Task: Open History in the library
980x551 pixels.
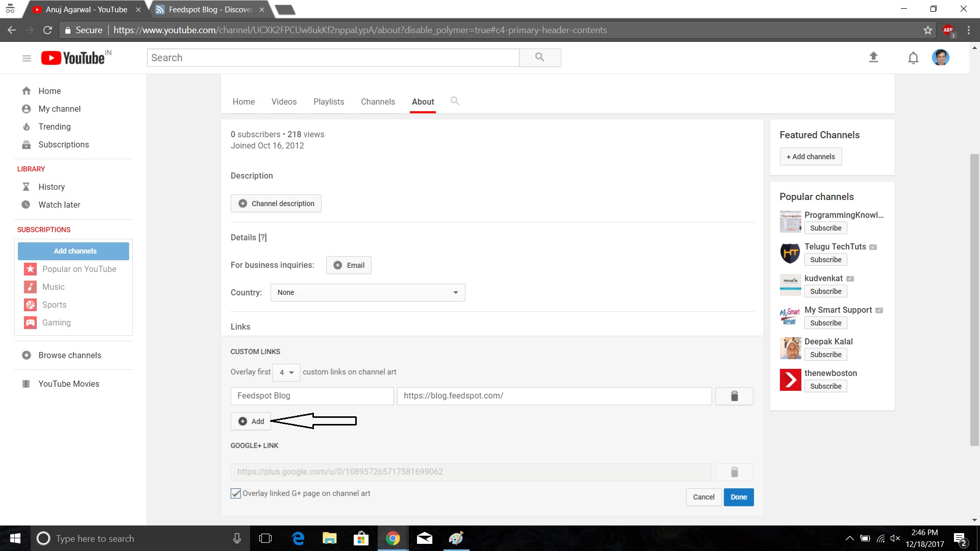Action: pyautogui.click(x=43, y=187)
